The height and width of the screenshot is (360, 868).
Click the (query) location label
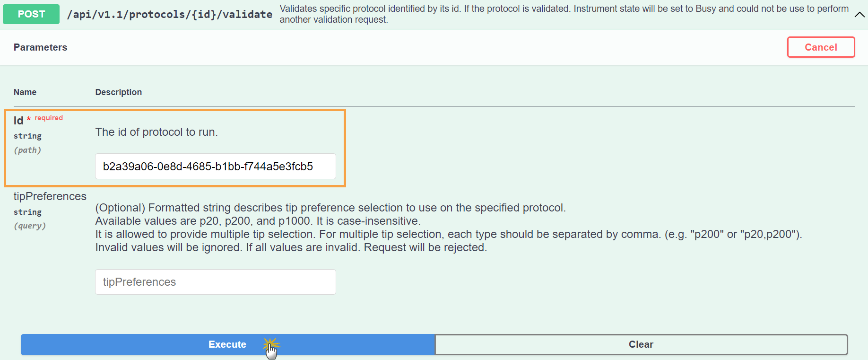click(x=30, y=226)
